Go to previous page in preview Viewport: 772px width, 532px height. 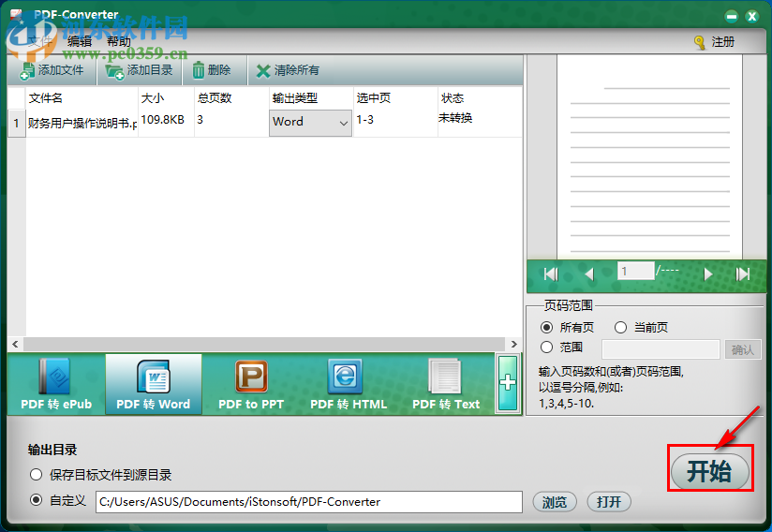589,273
